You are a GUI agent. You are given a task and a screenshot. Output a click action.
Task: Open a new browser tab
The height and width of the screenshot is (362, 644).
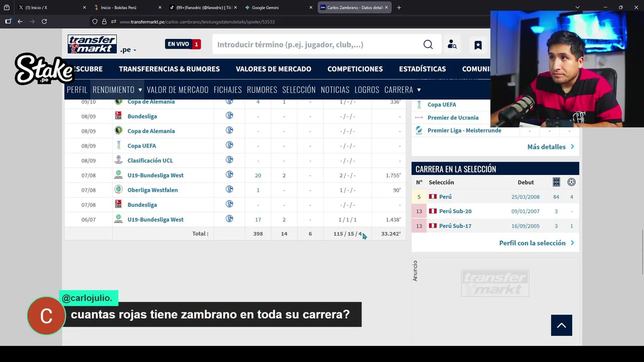point(399,8)
